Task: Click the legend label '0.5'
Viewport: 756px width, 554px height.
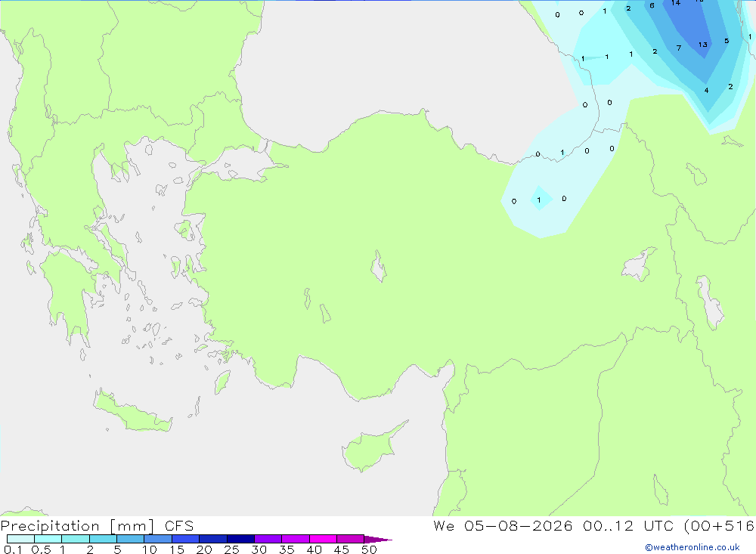Action: point(41,549)
